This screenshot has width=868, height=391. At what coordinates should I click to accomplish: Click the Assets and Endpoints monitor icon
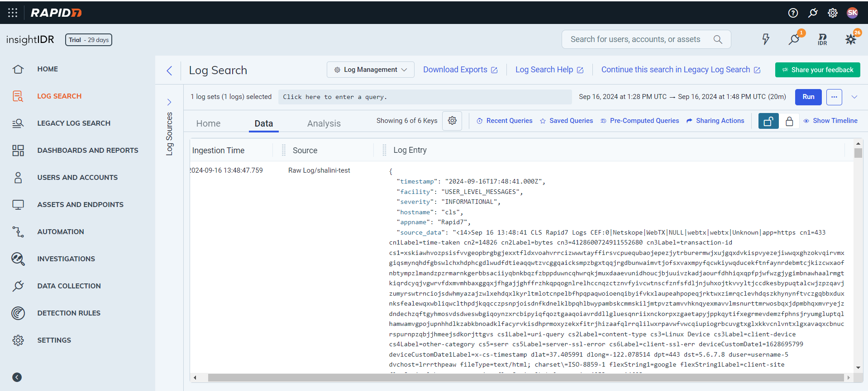point(18,205)
